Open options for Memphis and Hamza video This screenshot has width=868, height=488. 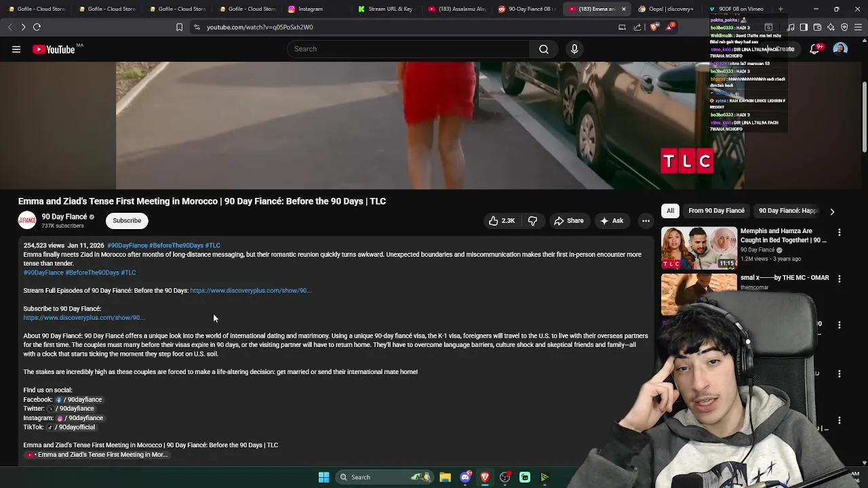coord(840,232)
